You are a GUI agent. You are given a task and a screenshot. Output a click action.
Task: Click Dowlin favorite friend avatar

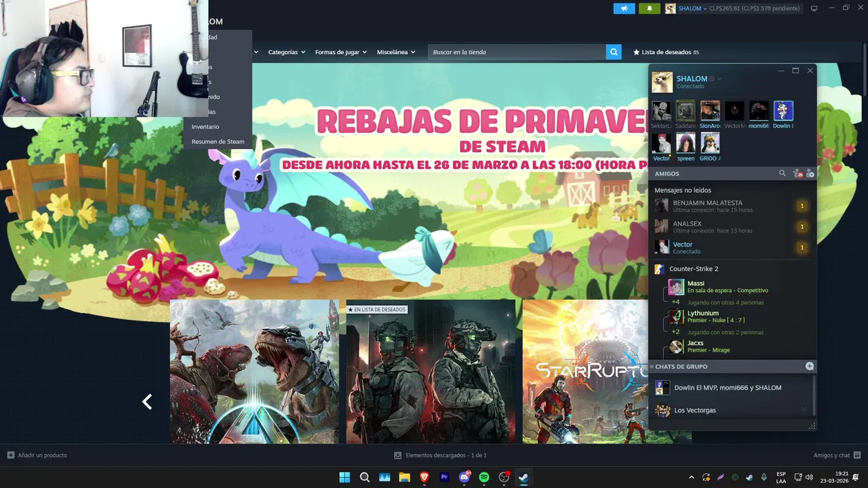pyautogui.click(x=783, y=110)
